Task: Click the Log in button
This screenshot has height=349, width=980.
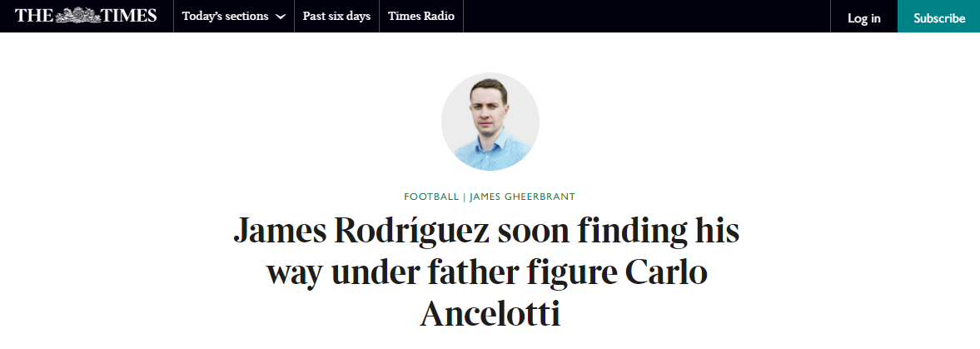Action: [863, 18]
